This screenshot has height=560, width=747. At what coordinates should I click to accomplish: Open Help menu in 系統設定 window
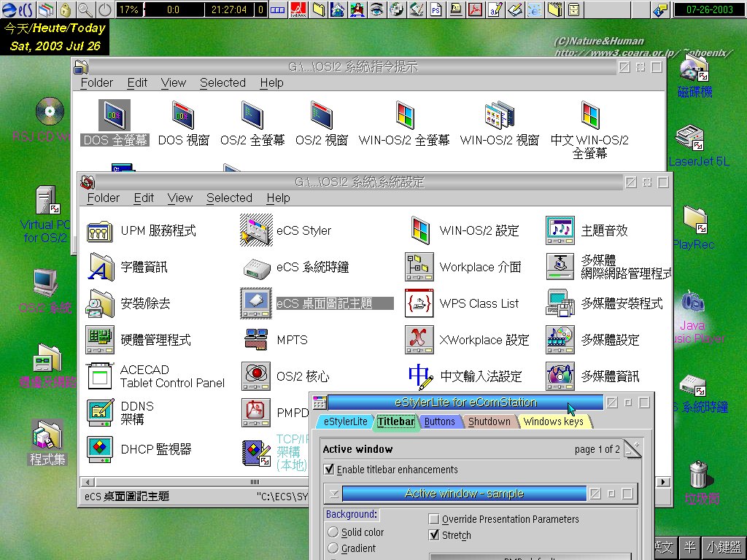tap(278, 198)
